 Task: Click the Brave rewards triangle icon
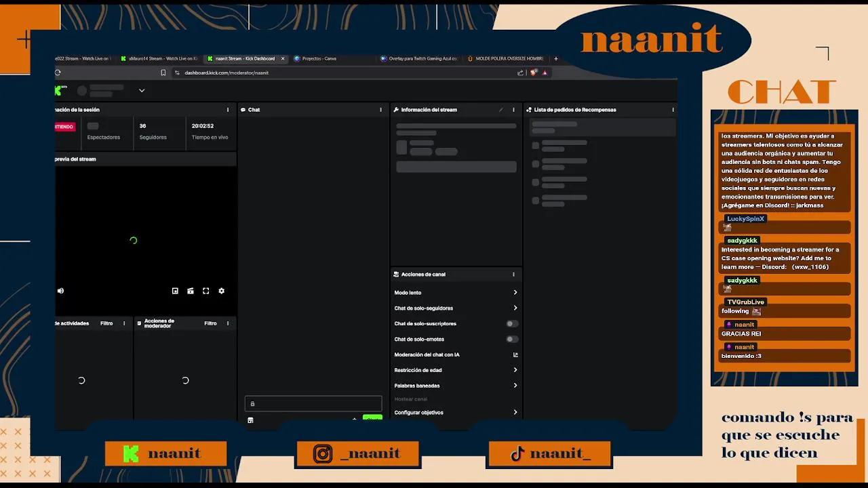(545, 73)
